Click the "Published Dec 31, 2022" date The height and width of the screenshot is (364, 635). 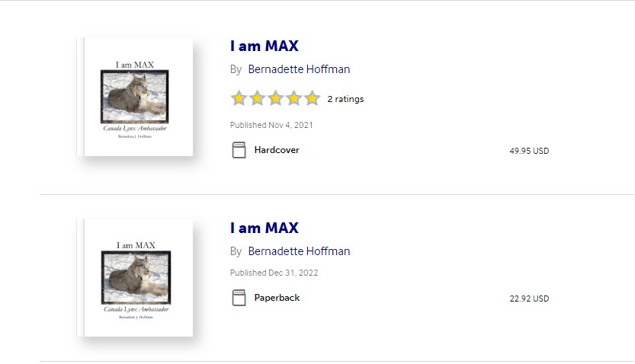pos(274,273)
